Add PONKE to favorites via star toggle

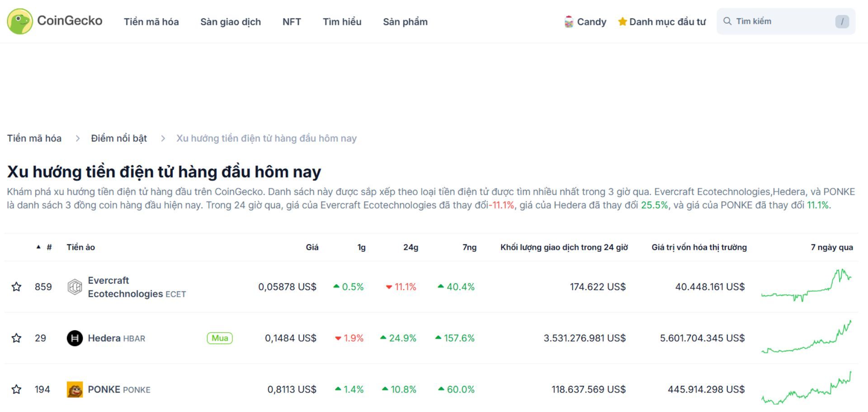click(x=17, y=389)
